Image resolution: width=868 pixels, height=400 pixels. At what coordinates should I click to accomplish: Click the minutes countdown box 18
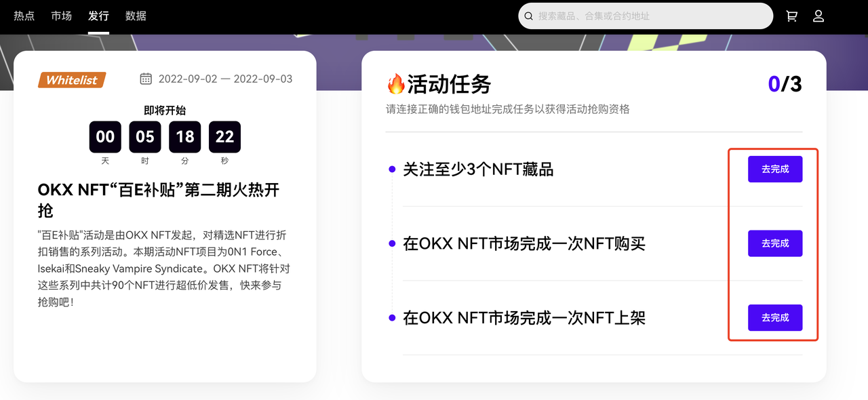[x=185, y=137]
